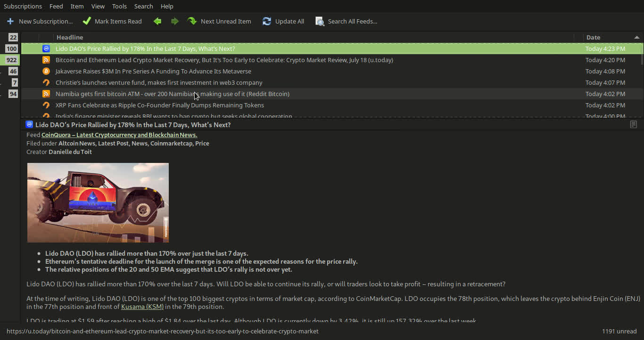The width and height of the screenshot is (644, 340).
Task: Click the RSS icon in the Bitcoin and Ethereum row
Action: pos(46,60)
